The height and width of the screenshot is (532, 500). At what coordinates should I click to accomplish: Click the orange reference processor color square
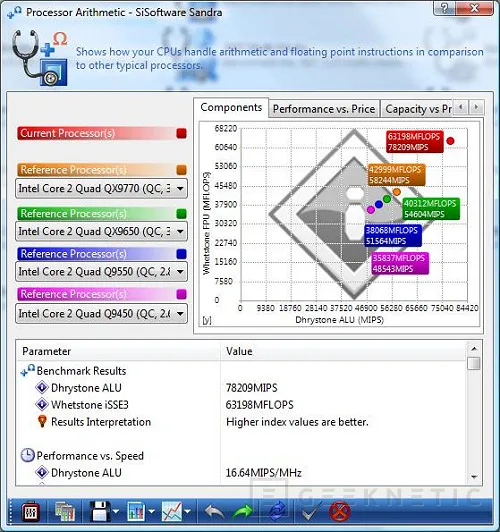point(181,170)
